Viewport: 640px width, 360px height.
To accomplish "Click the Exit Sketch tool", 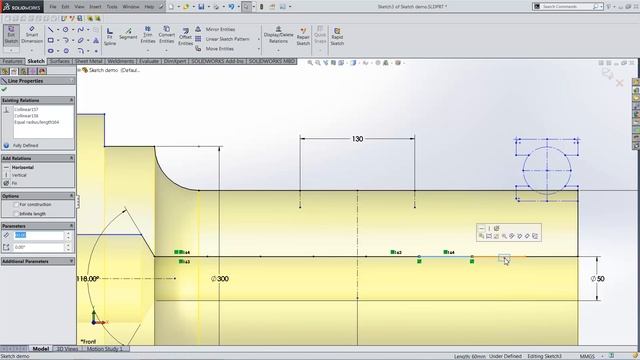I will [x=11, y=36].
